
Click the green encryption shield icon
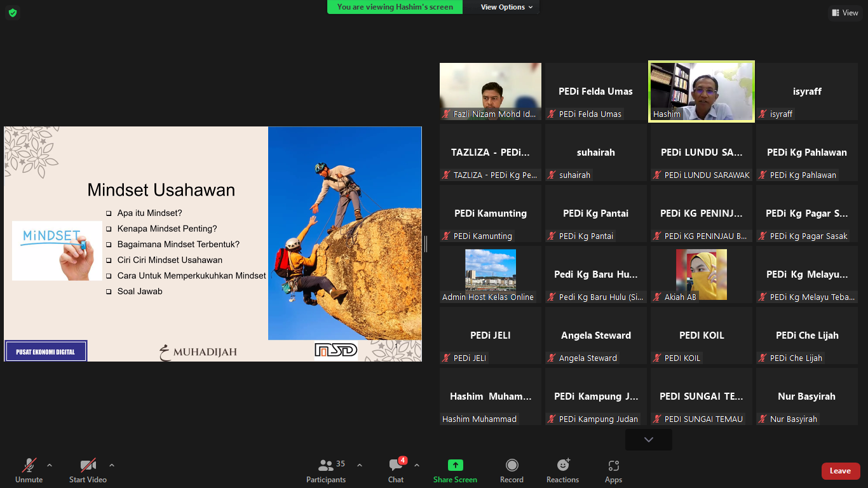click(x=13, y=13)
